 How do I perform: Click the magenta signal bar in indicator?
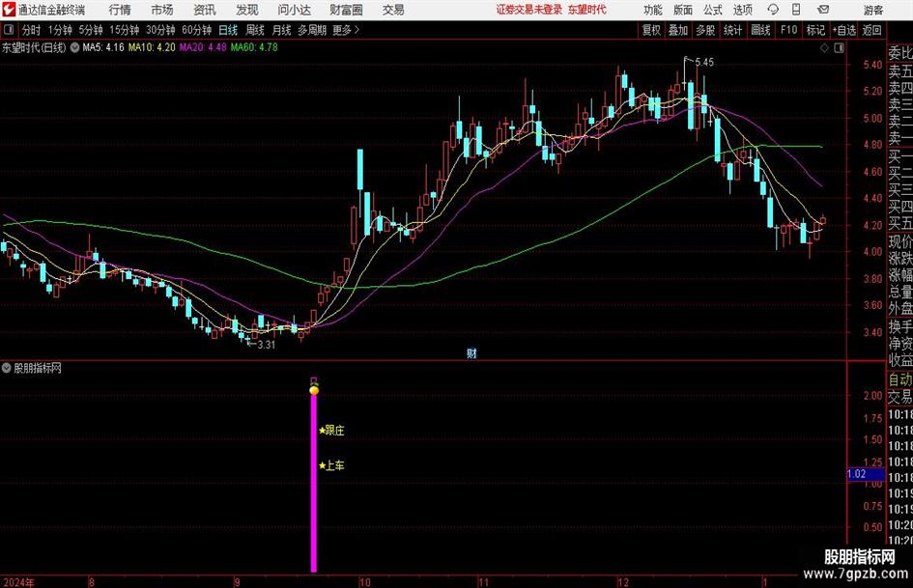[x=314, y=483]
